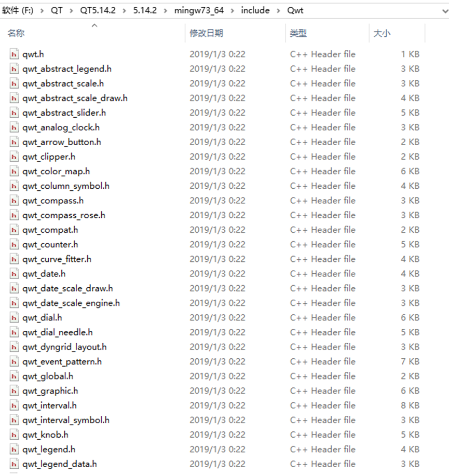Image resolution: width=449 pixels, height=476 pixels.
Task: Click the file icon of qwt_compat.h
Action: 13,230
